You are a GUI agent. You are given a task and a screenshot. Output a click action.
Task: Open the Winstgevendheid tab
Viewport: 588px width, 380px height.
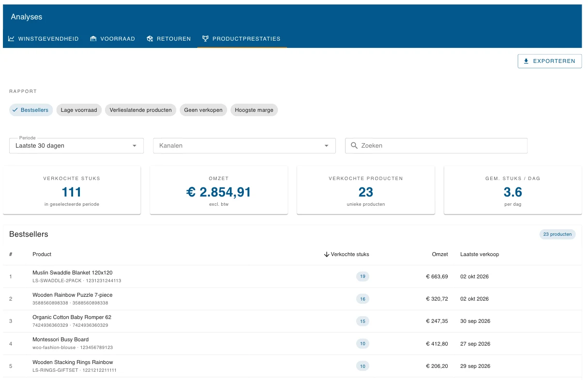point(44,39)
